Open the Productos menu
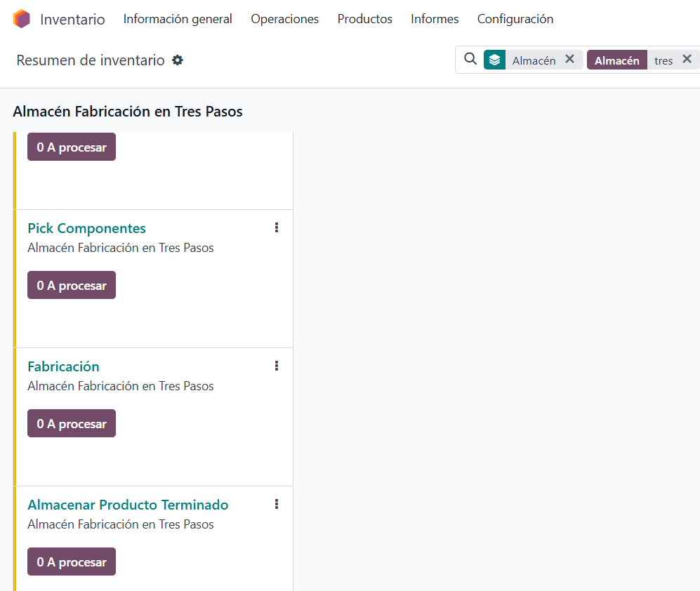This screenshot has width=700, height=591. [x=364, y=19]
